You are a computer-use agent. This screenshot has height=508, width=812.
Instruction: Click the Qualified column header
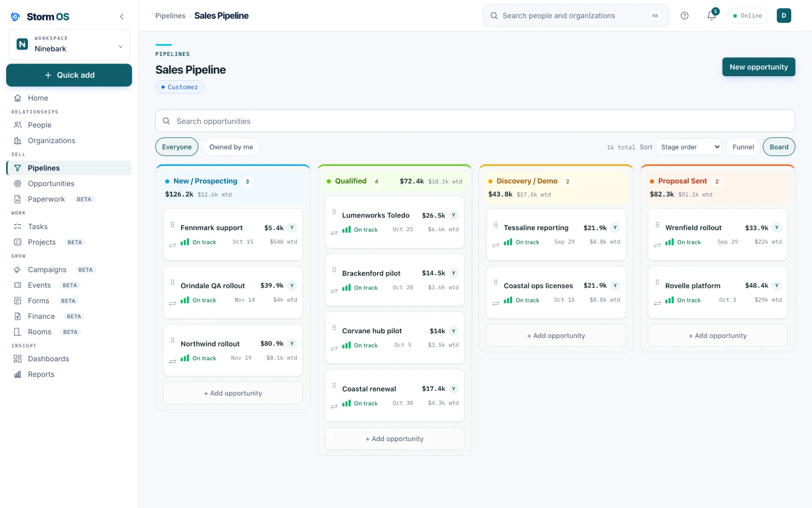(394, 181)
